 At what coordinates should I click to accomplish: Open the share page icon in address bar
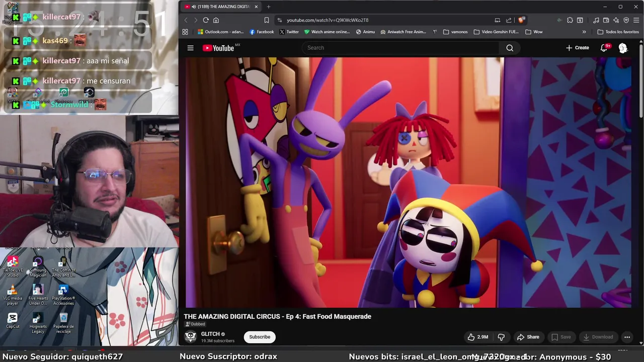(x=509, y=20)
